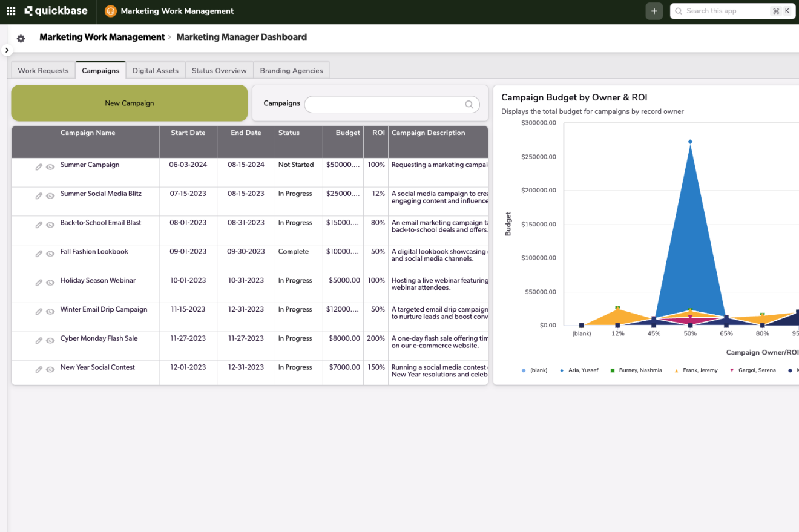Click the plus create-new button in header

point(654,11)
